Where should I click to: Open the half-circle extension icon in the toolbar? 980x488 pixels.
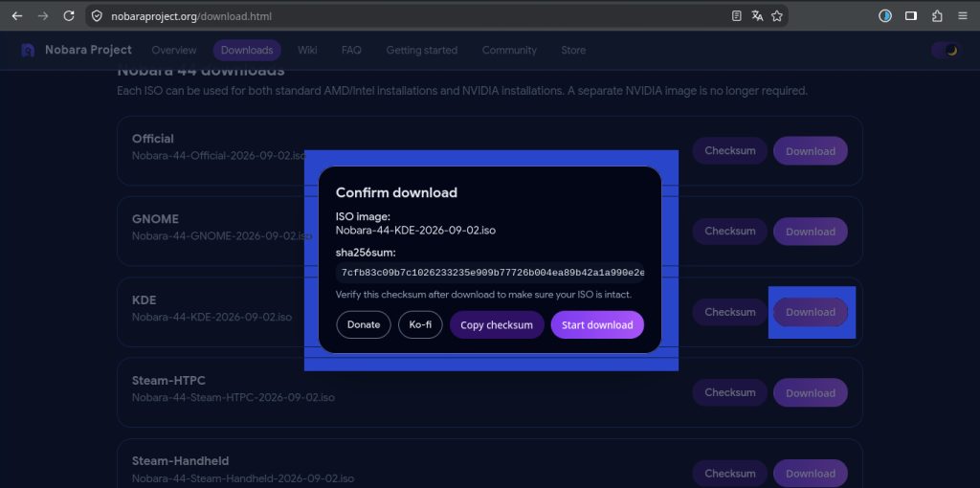pyautogui.click(x=885, y=16)
